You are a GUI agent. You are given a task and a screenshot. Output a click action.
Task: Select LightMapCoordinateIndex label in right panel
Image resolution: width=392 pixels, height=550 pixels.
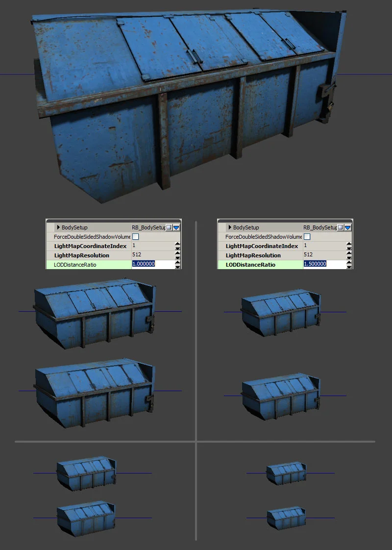262,246
